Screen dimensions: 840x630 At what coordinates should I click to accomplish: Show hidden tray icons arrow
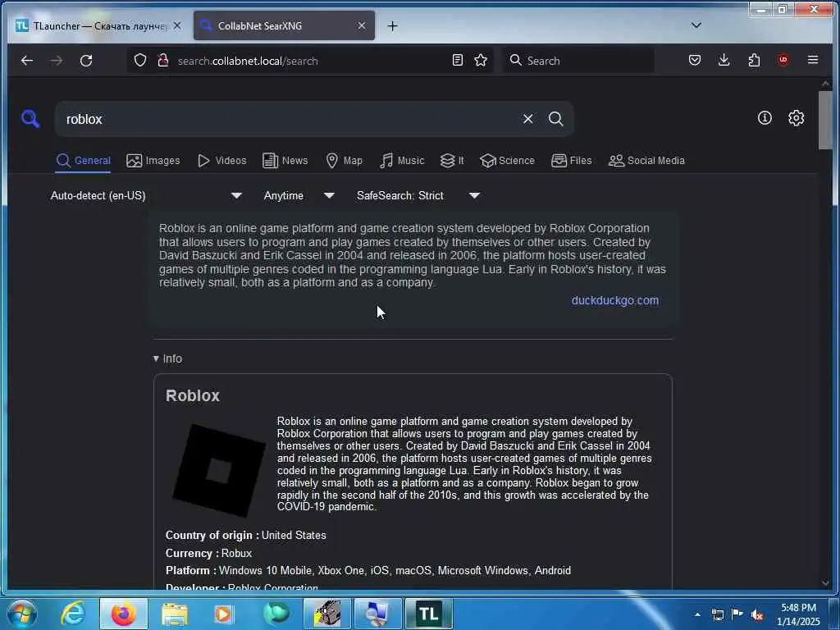click(x=697, y=614)
